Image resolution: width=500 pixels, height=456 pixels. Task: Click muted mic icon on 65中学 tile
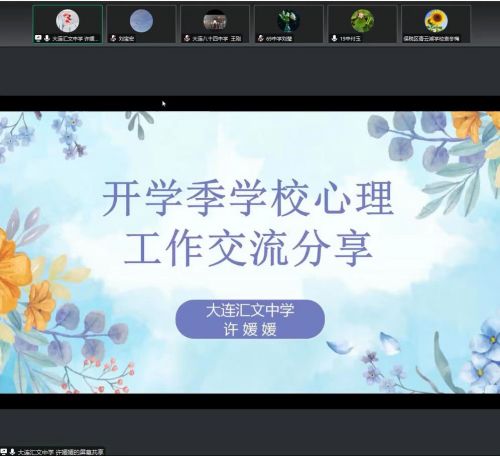(x=261, y=38)
